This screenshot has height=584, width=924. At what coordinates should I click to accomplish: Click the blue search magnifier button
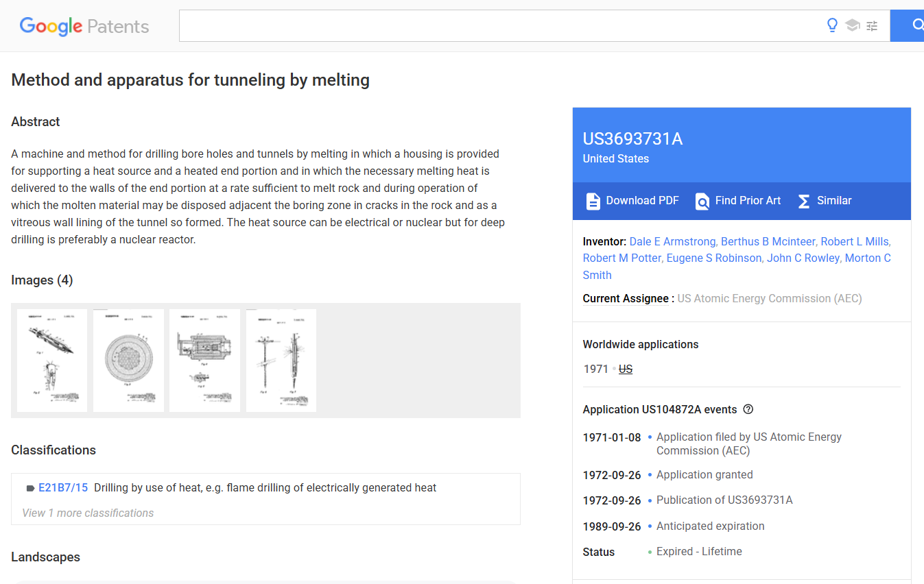click(908, 26)
